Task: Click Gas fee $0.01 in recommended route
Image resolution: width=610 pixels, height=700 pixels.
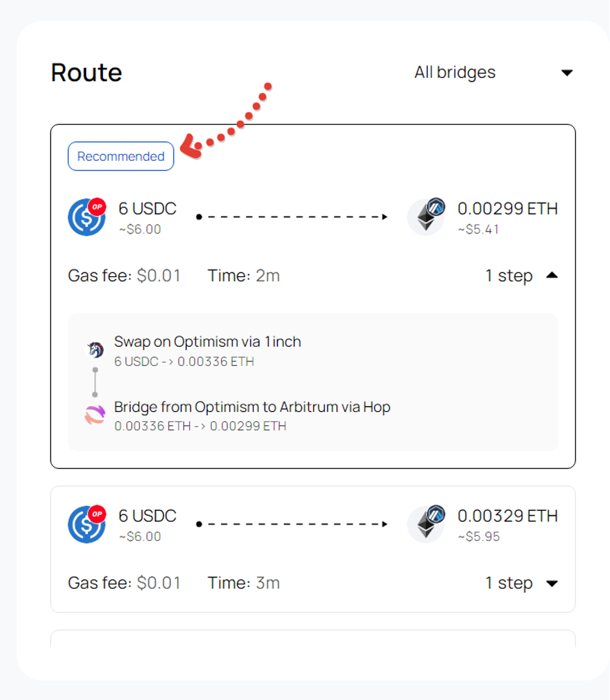Action: [x=124, y=276]
